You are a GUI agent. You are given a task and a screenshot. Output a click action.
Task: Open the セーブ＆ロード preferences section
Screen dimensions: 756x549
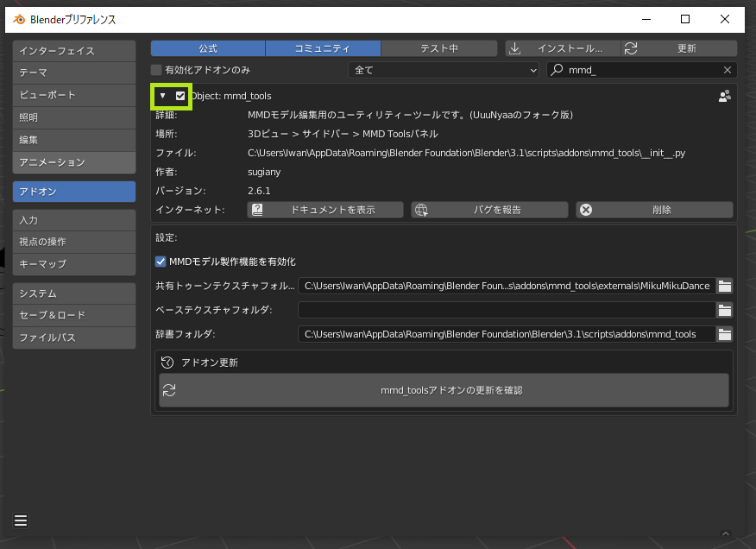click(74, 315)
